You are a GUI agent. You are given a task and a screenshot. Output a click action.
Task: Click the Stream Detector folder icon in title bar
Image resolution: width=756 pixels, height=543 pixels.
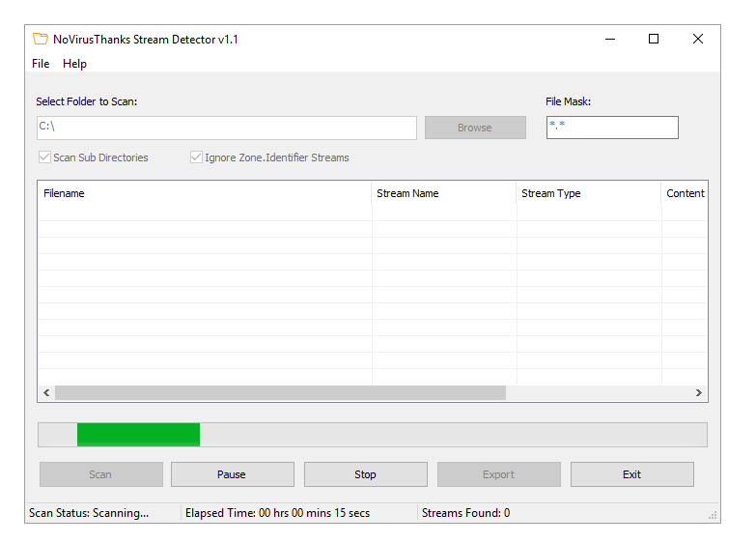[x=41, y=39]
